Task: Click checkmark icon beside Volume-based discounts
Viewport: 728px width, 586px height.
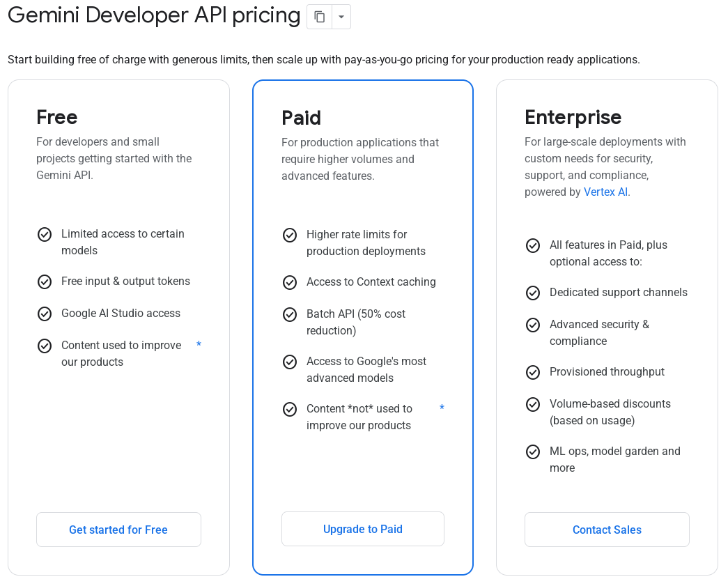Action: (x=533, y=404)
